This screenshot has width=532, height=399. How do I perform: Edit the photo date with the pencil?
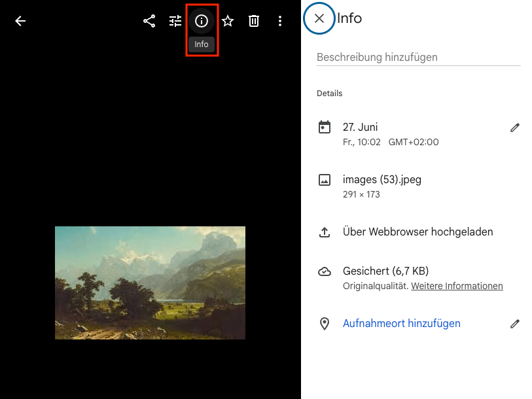coord(515,127)
